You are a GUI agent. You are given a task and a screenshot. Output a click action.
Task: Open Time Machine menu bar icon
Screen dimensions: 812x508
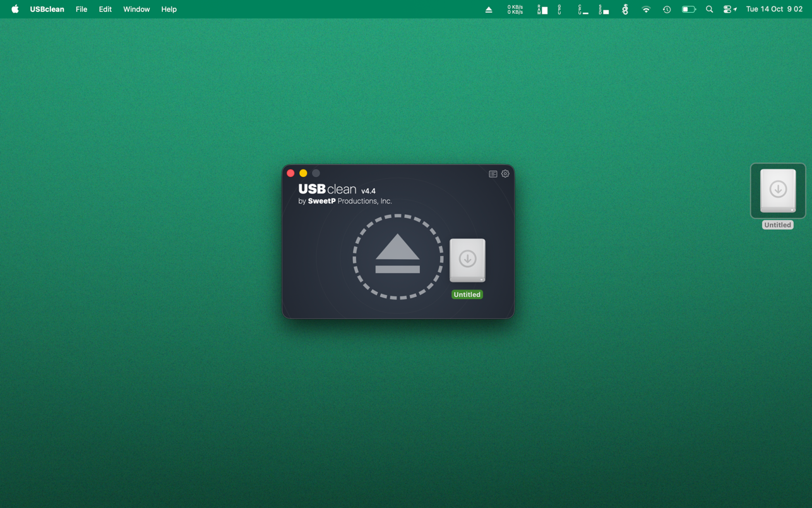667,9
